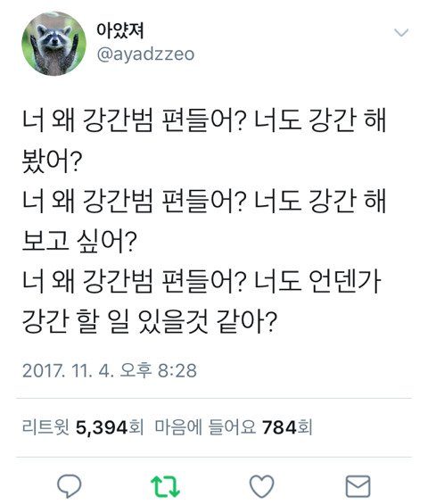Click the tweet line reading 보고 싶어?

[x=79, y=241]
